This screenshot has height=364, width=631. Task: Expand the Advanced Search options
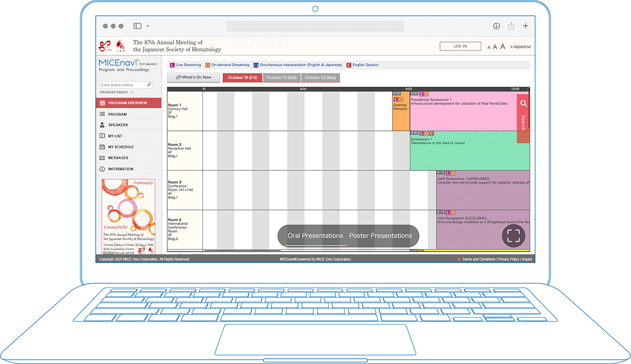point(117,92)
